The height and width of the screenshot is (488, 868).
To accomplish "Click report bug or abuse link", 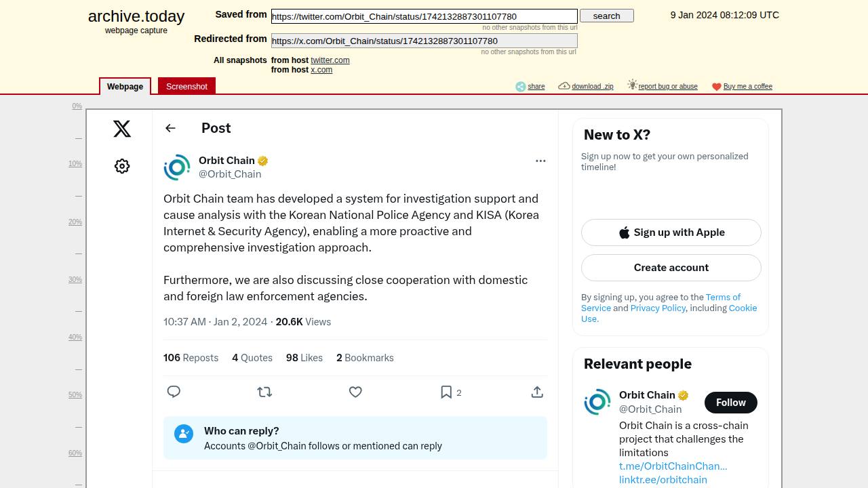I will pos(668,87).
